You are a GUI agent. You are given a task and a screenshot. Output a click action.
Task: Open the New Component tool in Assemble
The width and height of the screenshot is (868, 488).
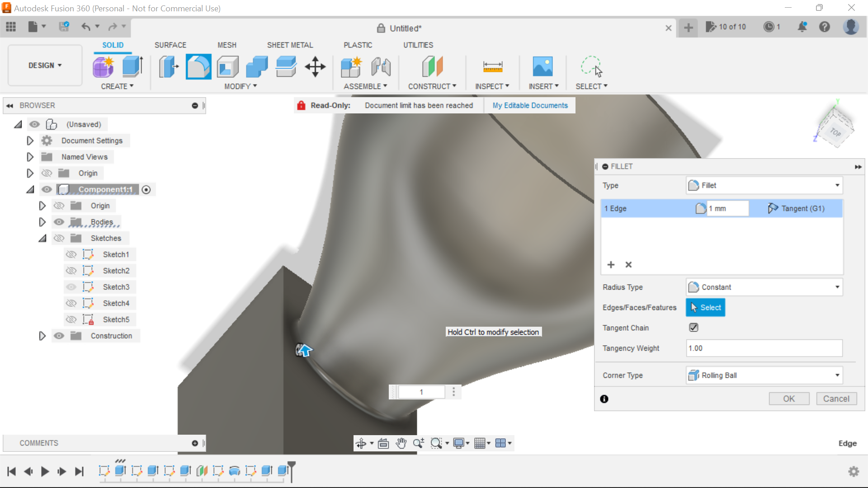tap(351, 66)
